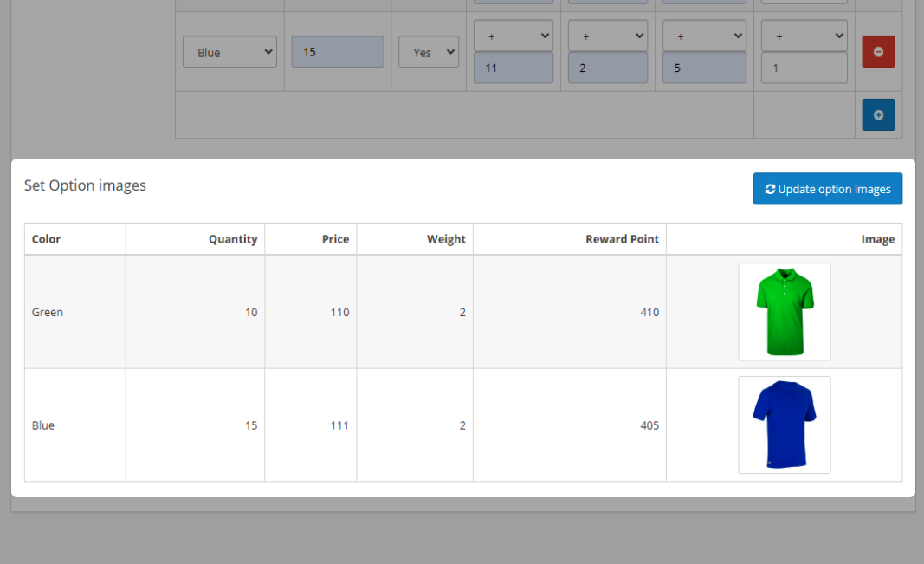The width and height of the screenshot is (924, 564).
Task: Open the + prefix dropdown above value 1
Action: (804, 36)
